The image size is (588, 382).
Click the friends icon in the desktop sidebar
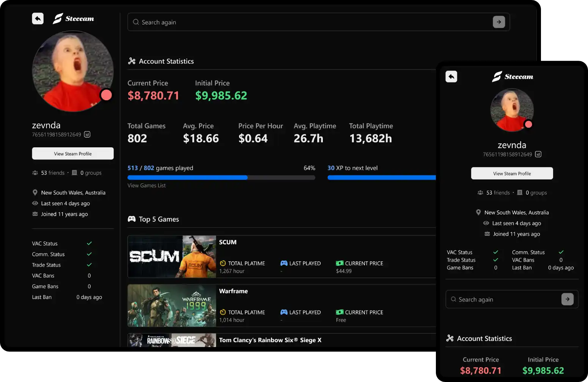point(35,173)
